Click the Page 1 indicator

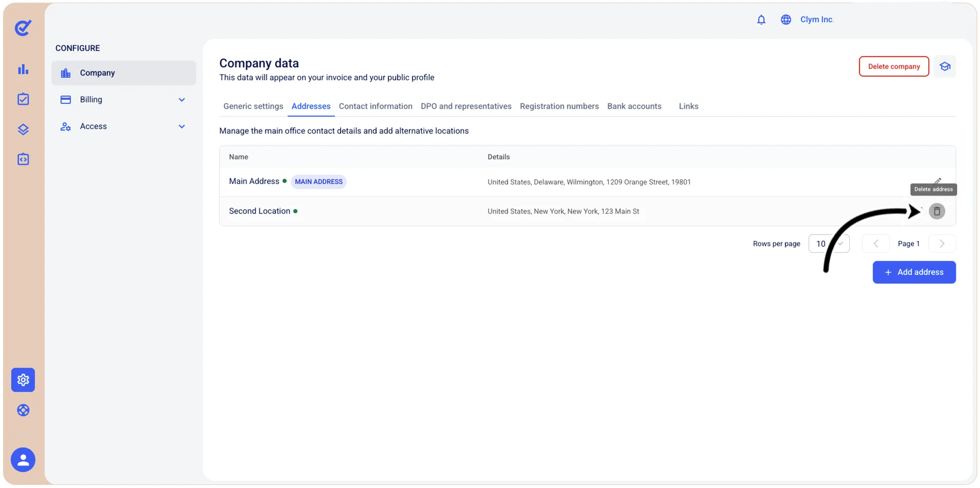pos(908,244)
